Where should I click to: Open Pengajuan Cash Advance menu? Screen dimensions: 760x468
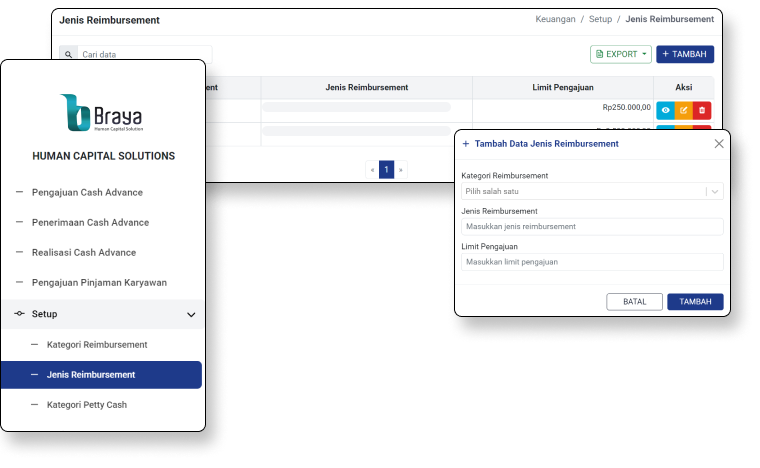87,192
